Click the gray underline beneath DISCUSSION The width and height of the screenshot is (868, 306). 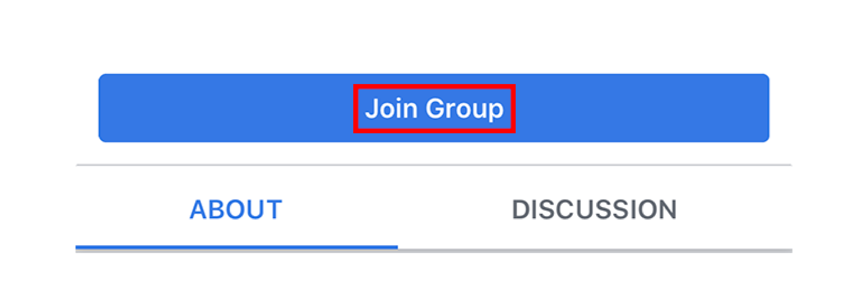point(595,250)
